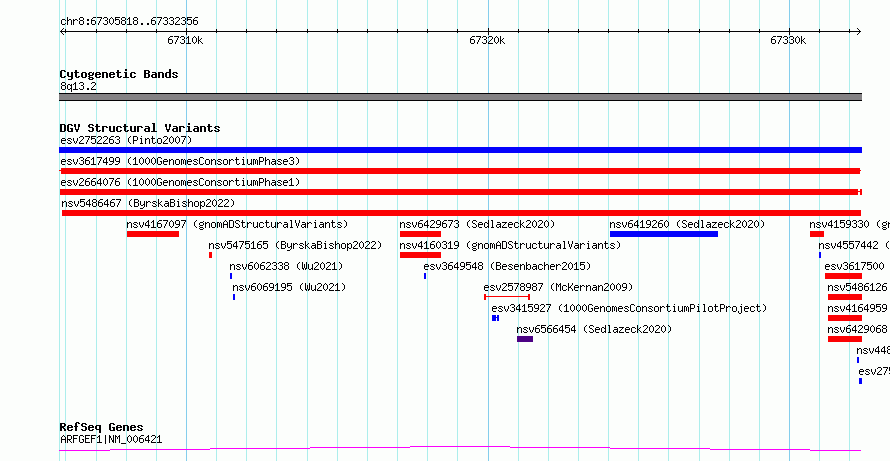This screenshot has height=461, width=890.
Task: Open the nsv6429068 label
Action: (857, 329)
